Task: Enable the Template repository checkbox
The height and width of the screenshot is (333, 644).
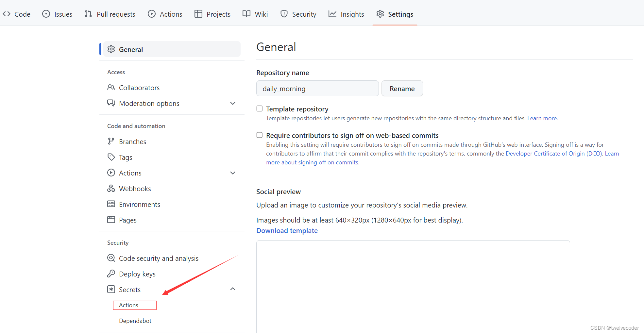Action: coord(260,108)
